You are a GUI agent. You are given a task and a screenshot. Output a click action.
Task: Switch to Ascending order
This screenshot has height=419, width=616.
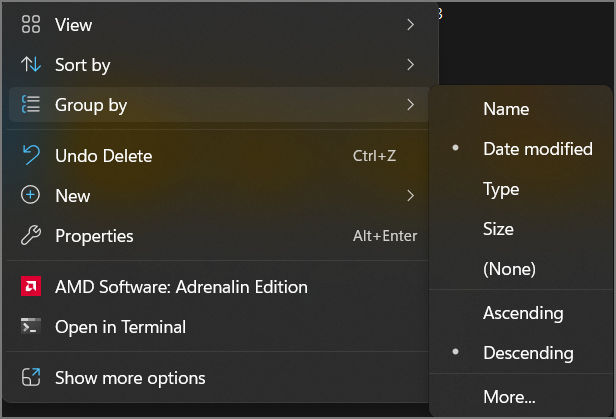point(522,313)
